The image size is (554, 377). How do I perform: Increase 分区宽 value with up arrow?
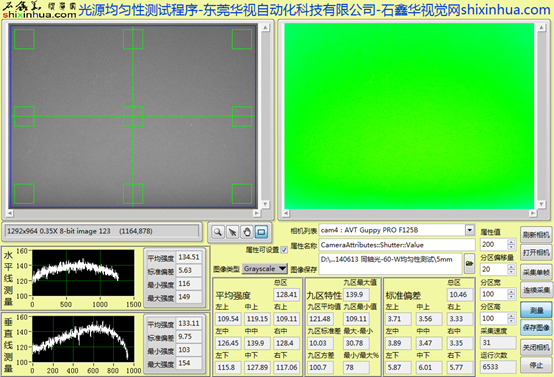click(x=511, y=291)
